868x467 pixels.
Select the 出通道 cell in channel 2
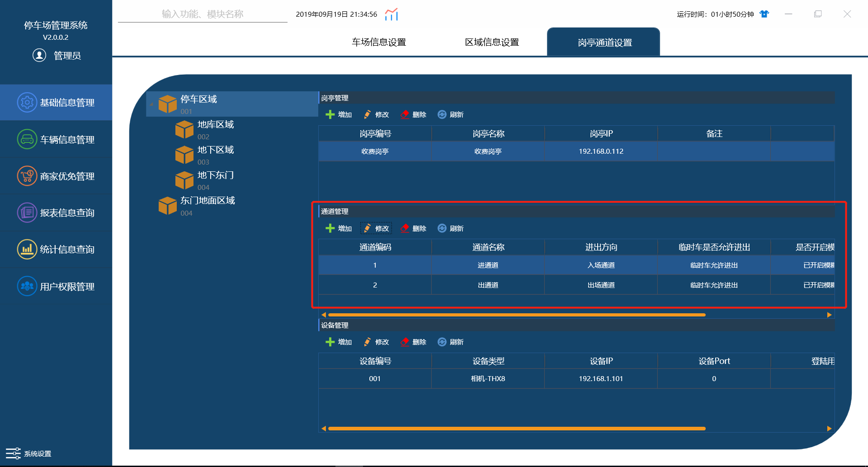[x=488, y=285]
